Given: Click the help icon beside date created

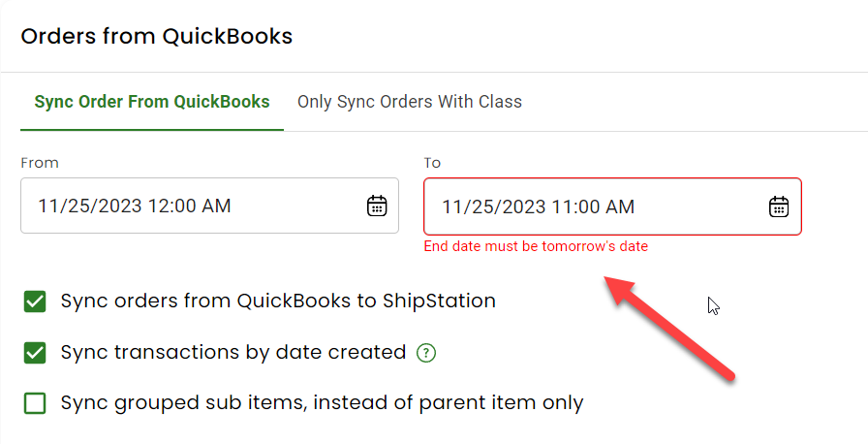Looking at the screenshot, I should 426,353.
